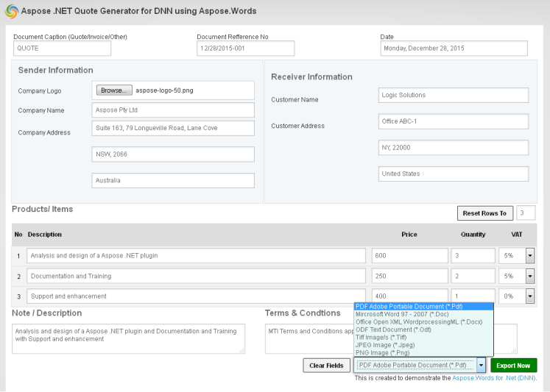Click the Office ABC-1 customer address field
Screen dimensions: 550x392
tap(454, 121)
